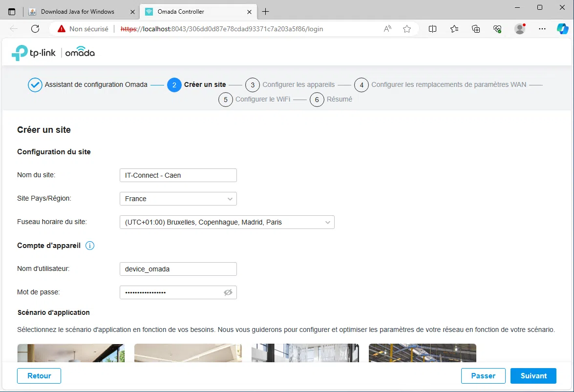Open the Collections icon
Screen dimensions: 574x392
click(476, 29)
